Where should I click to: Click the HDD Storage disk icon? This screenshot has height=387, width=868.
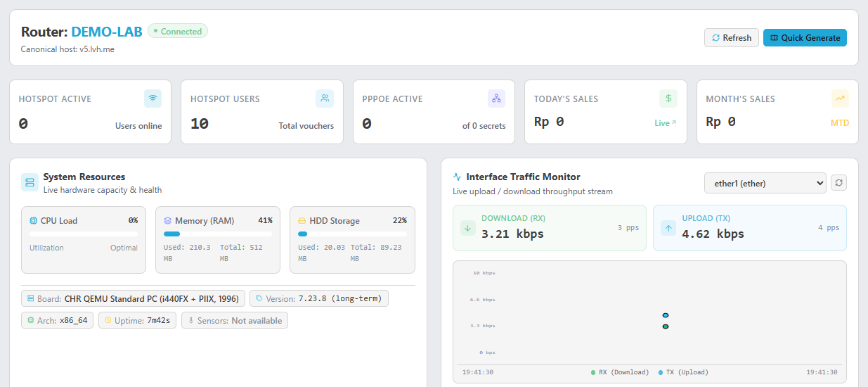pos(302,221)
